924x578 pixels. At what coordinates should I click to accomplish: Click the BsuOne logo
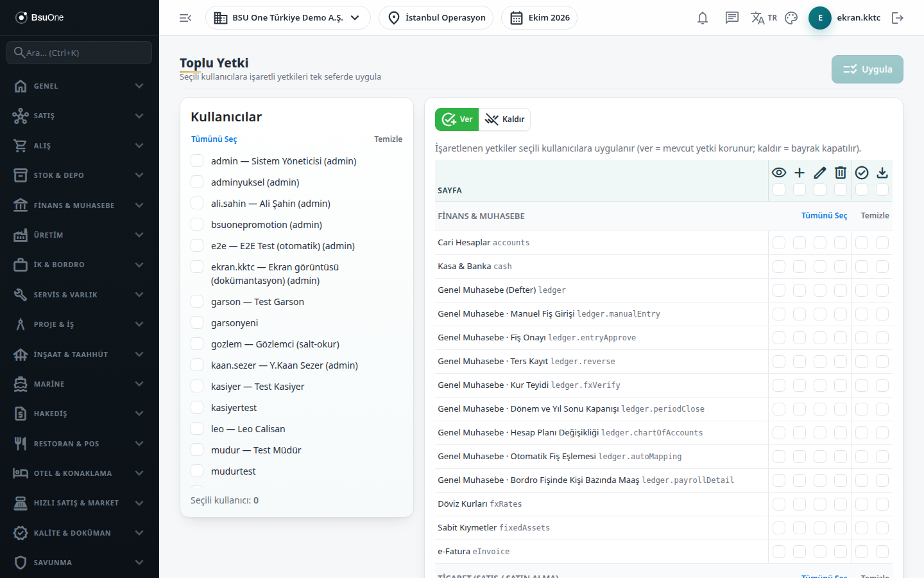[40, 17]
